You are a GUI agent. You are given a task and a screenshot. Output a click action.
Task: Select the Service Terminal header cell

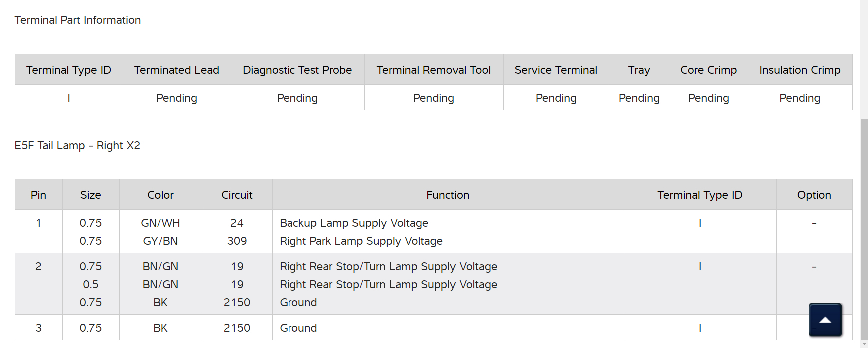[x=556, y=70]
